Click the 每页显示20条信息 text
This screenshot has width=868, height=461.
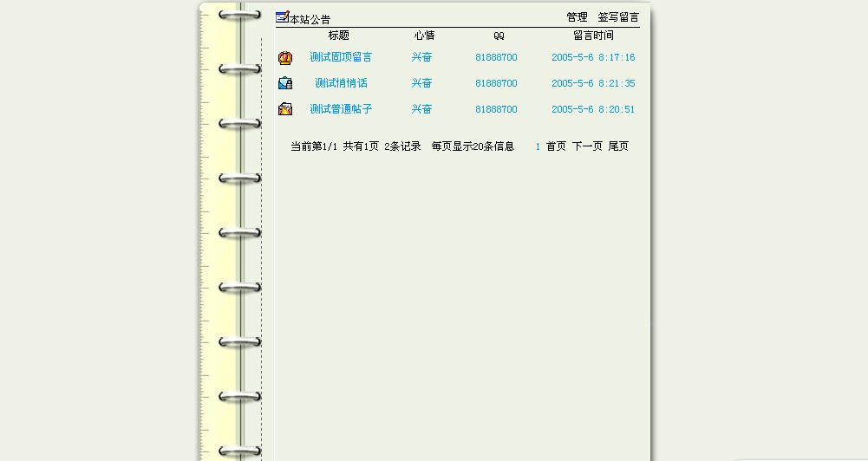click(x=473, y=146)
